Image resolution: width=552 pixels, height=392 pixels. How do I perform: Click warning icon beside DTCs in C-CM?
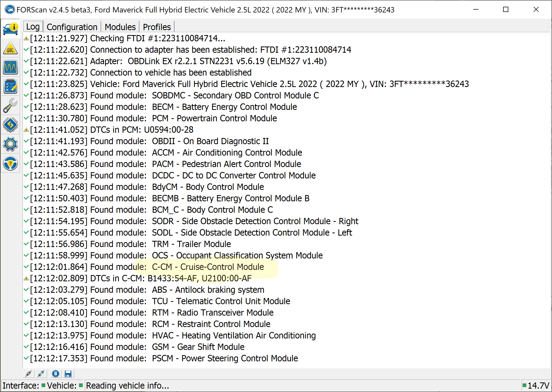click(26, 278)
